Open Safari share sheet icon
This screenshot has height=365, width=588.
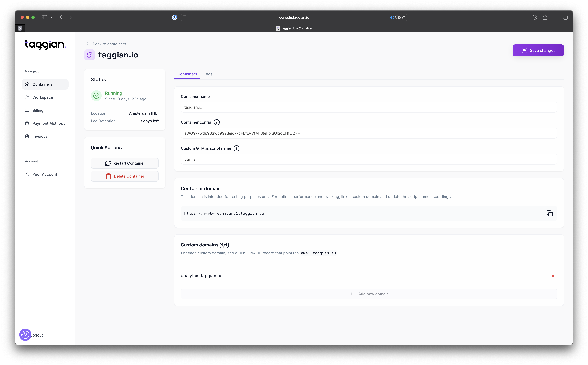click(545, 17)
